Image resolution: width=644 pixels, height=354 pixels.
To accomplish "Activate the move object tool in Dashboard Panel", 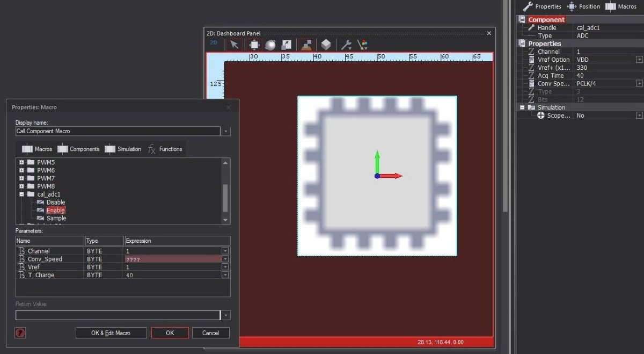I will [x=254, y=45].
